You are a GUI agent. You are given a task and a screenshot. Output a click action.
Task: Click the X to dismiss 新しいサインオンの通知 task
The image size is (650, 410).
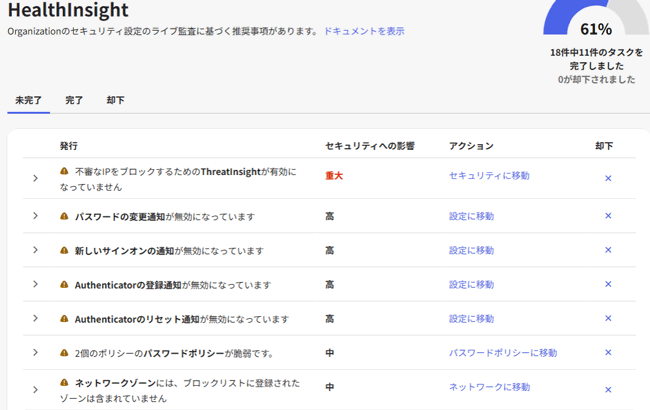[x=607, y=250]
